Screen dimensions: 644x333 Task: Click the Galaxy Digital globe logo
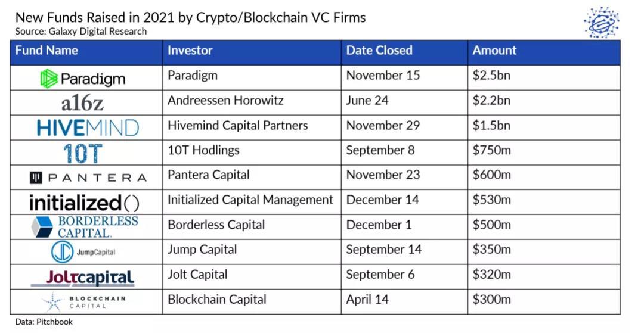tap(600, 23)
